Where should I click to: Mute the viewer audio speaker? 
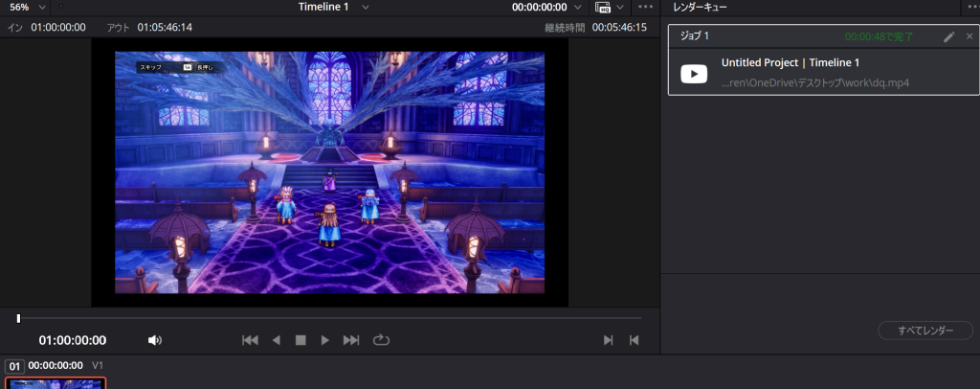click(x=155, y=340)
